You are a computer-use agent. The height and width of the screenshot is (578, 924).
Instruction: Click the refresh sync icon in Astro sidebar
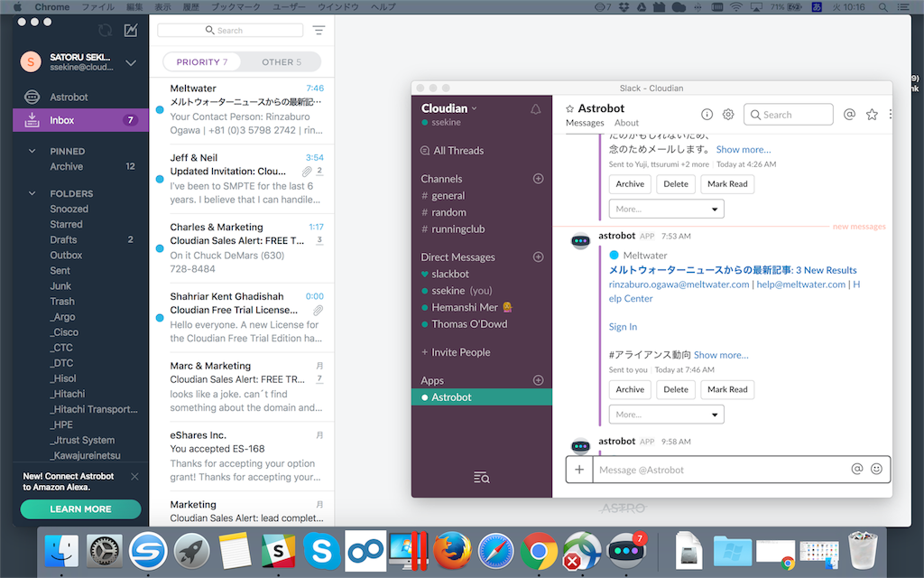[x=106, y=30]
